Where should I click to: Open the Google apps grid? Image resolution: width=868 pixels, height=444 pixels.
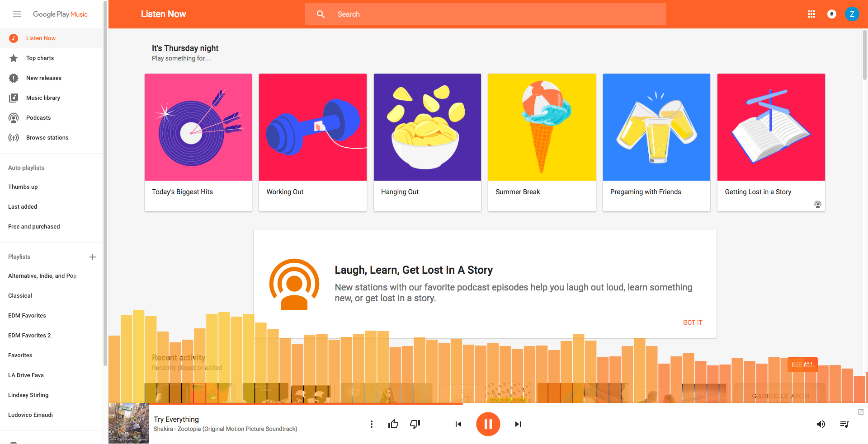click(811, 14)
